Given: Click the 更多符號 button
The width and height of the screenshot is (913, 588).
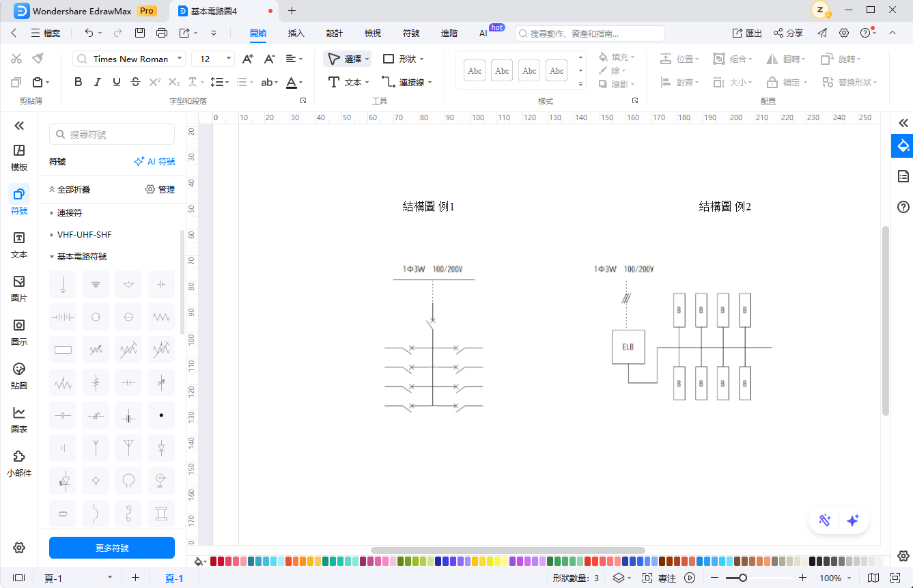Looking at the screenshot, I should click(x=112, y=548).
